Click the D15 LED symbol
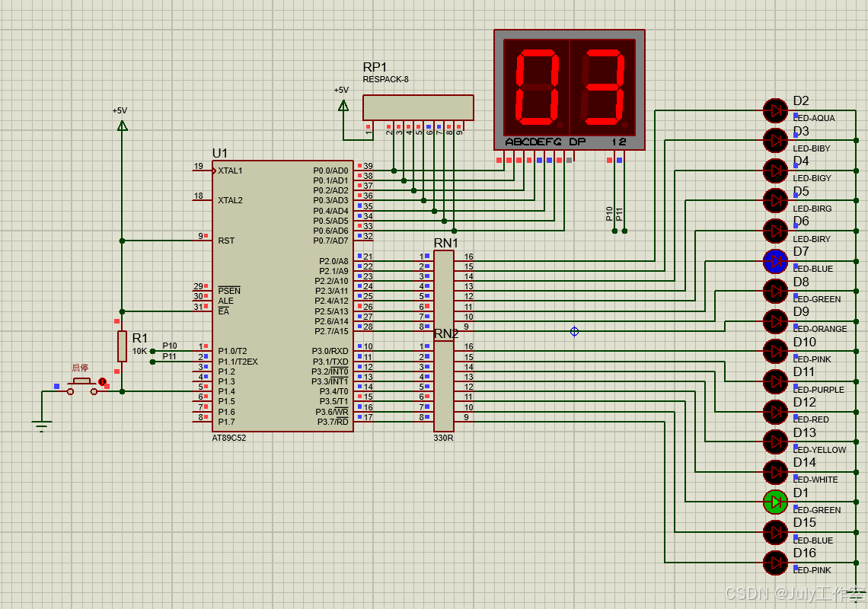868x609 pixels. (x=775, y=533)
